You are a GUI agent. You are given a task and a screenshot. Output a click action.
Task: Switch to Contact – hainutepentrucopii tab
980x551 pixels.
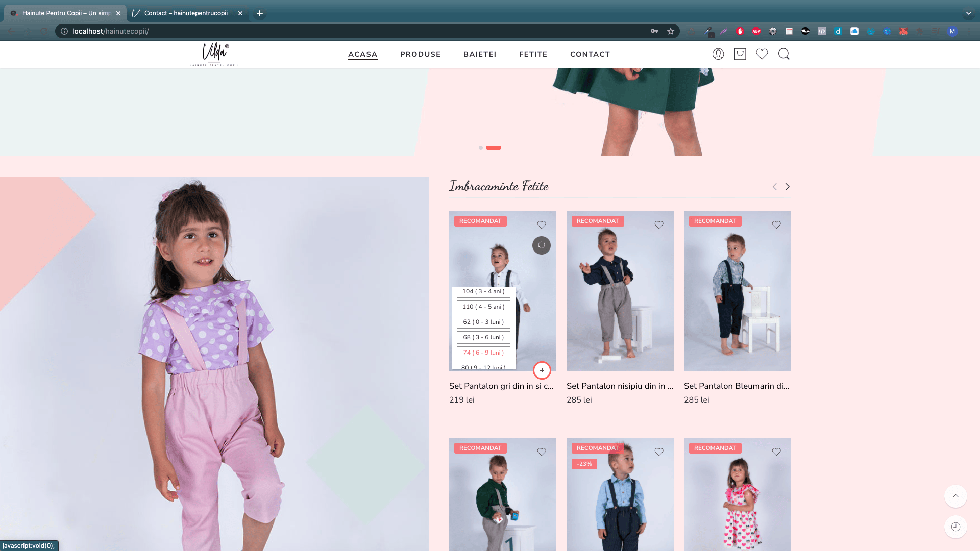click(x=186, y=13)
